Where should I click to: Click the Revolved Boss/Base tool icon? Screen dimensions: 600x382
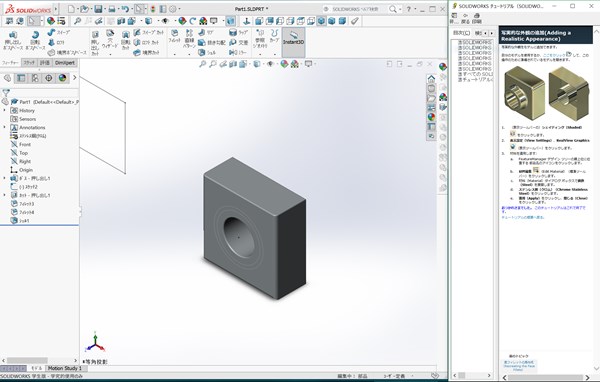click(35, 35)
